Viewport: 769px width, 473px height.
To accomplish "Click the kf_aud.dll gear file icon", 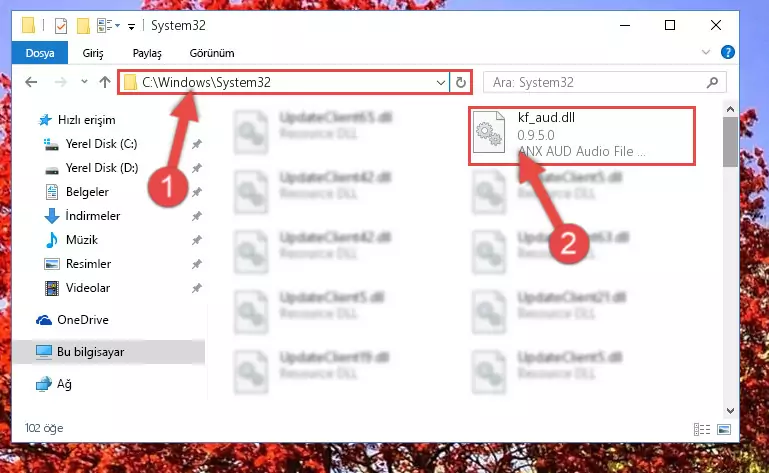I will click(489, 133).
